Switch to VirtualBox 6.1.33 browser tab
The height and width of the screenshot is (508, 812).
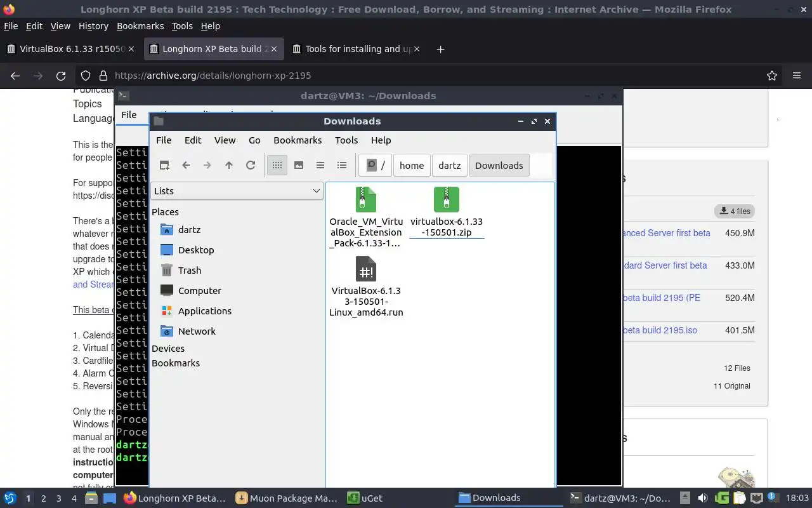click(70, 49)
